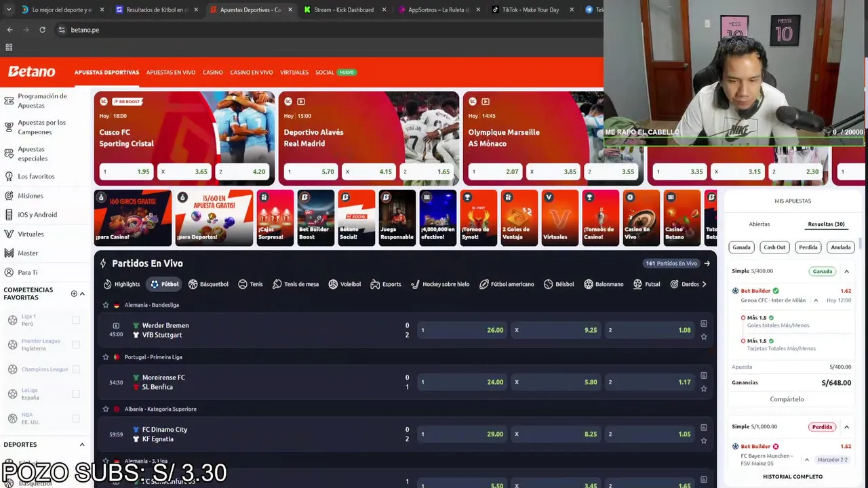Check the NBA EE. UU. checkbox

(x=76, y=418)
